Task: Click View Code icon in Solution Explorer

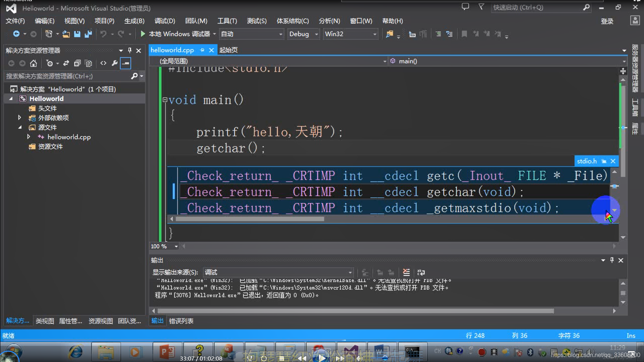Action: tap(103, 63)
